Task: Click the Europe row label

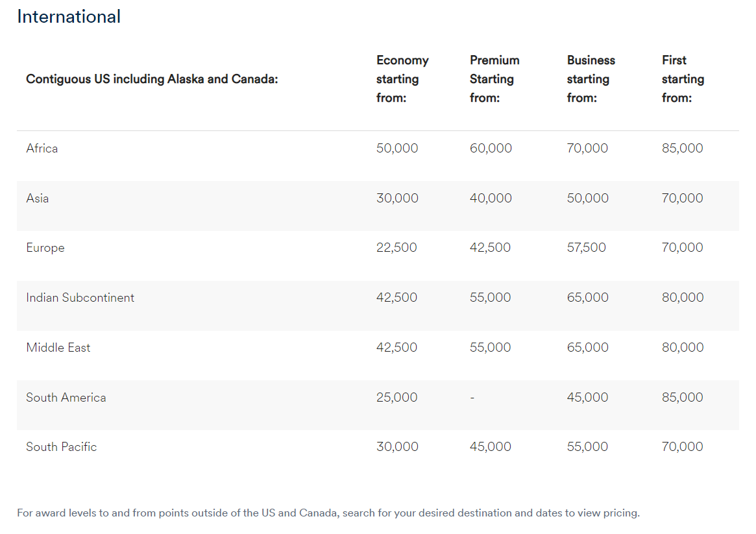Action: (45, 248)
